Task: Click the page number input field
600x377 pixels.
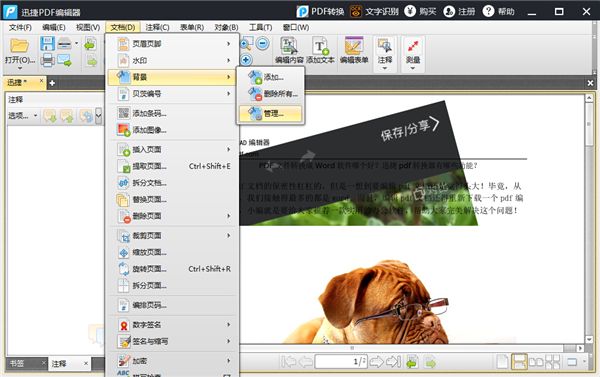Action: (341, 362)
